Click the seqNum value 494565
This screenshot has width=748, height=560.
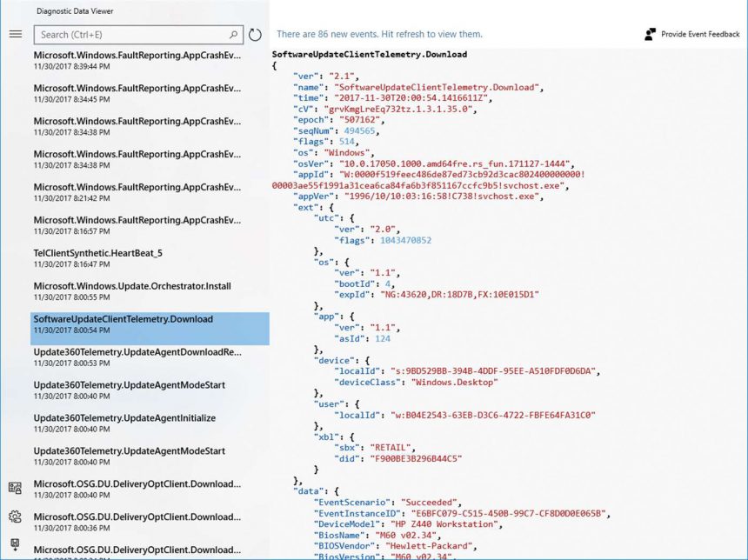coord(359,130)
